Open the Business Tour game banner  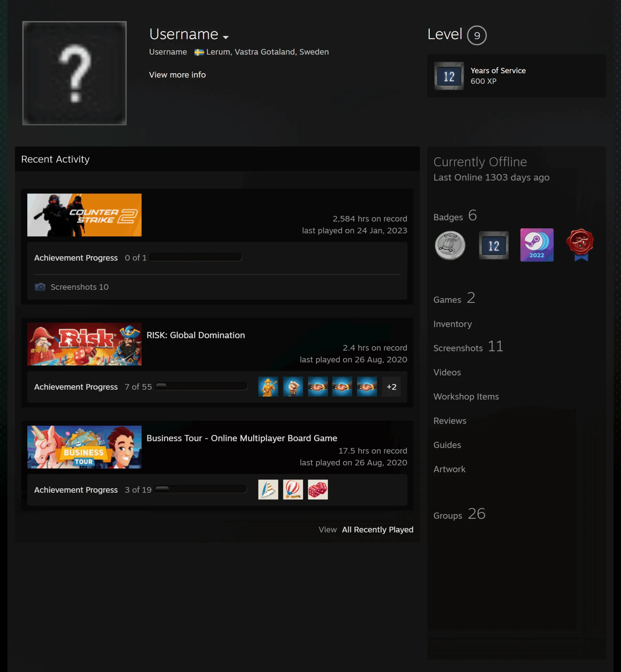84,447
